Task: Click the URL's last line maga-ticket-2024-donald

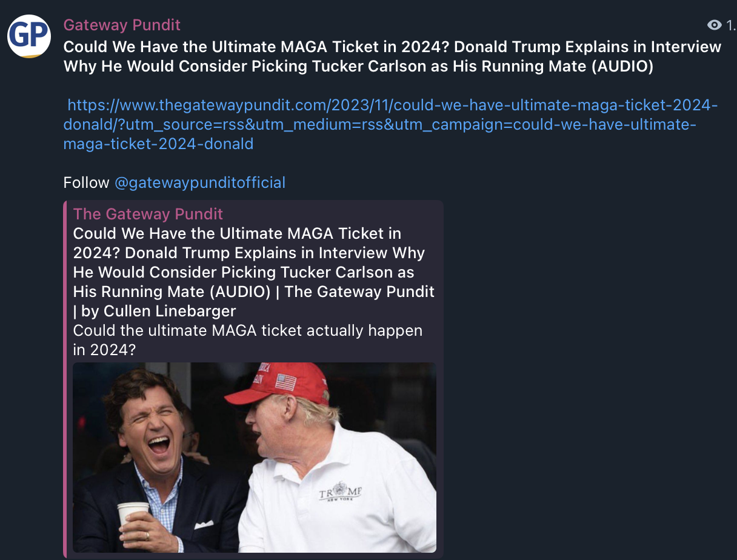Action: pos(158,144)
